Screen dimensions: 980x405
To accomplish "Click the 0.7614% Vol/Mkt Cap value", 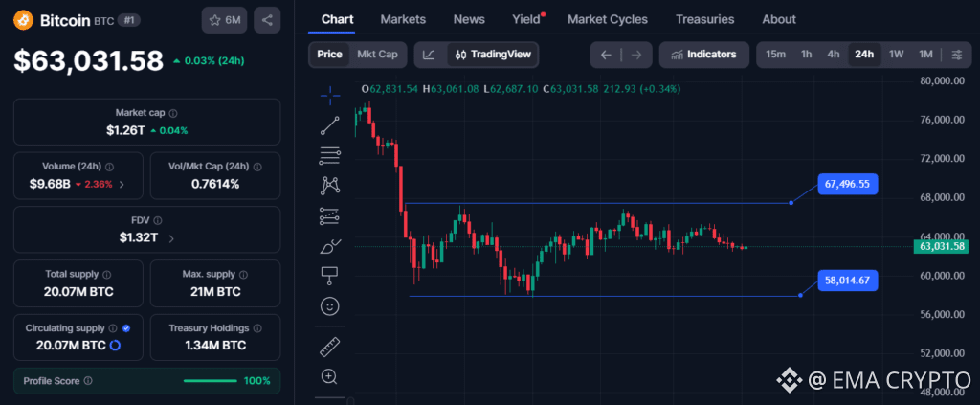I will 215,185.
